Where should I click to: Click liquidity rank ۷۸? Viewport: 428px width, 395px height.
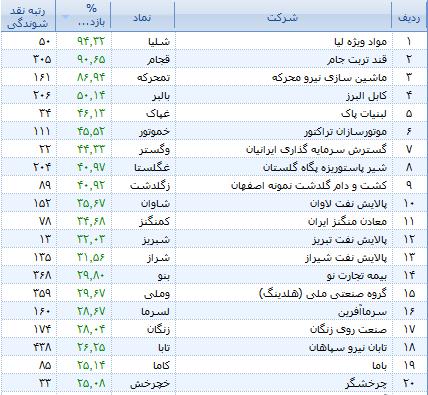pos(45,222)
